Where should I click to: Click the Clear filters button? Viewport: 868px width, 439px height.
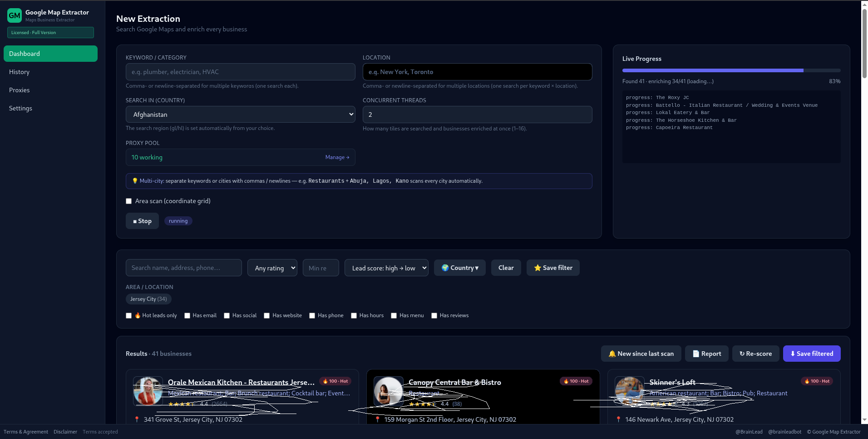pos(506,268)
